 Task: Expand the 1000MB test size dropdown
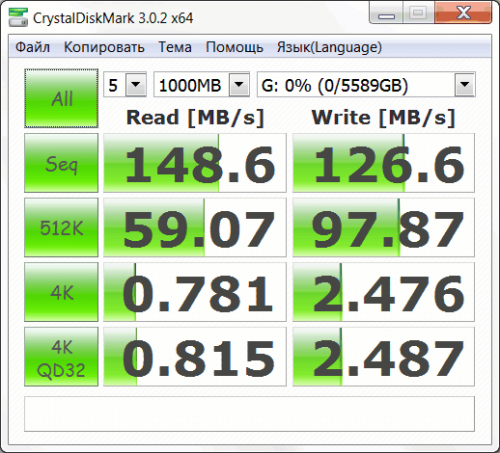(239, 85)
